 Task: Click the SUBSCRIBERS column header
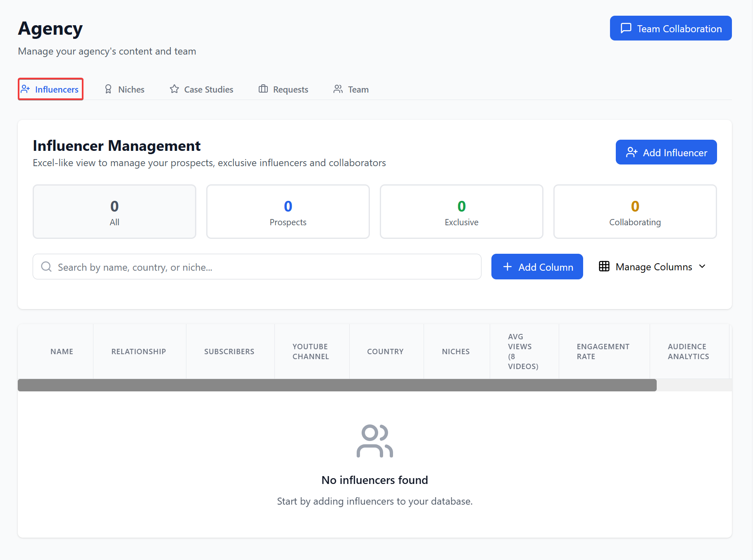point(229,351)
